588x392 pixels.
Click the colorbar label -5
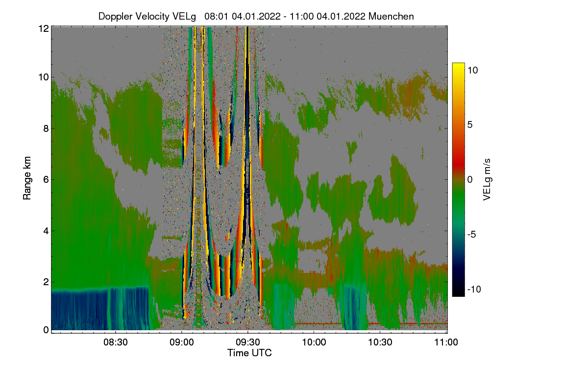pyautogui.click(x=472, y=234)
